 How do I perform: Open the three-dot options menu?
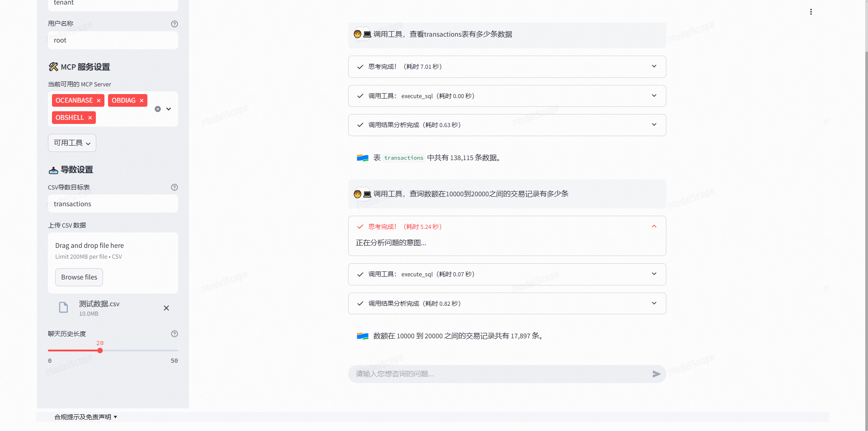pyautogui.click(x=811, y=12)
